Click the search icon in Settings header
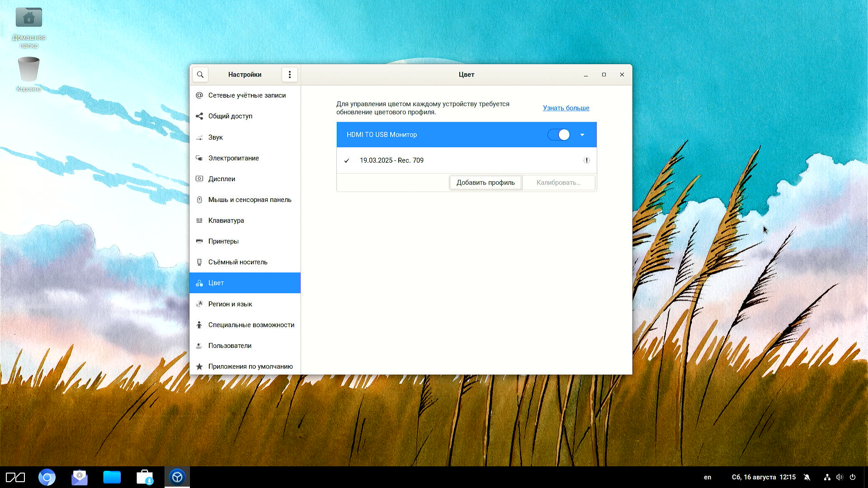The height and width of the screenshot is (488, 868). click(x=200, y=75)
